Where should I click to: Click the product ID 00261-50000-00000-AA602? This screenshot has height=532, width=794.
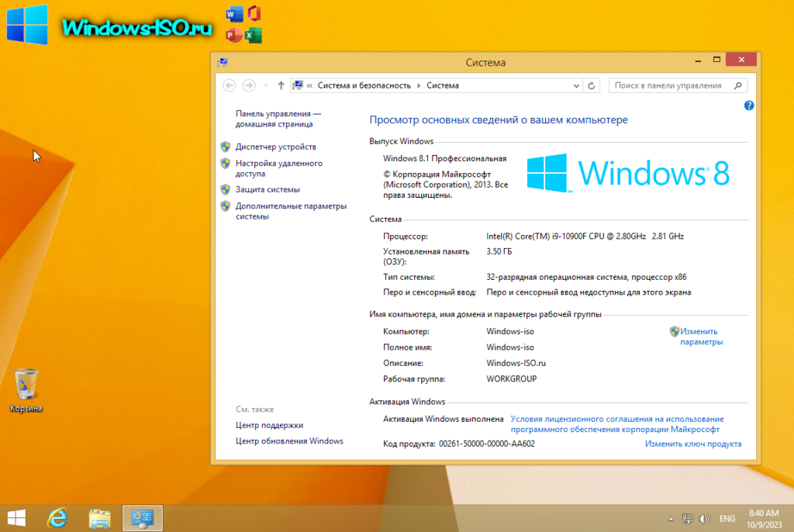487,444
